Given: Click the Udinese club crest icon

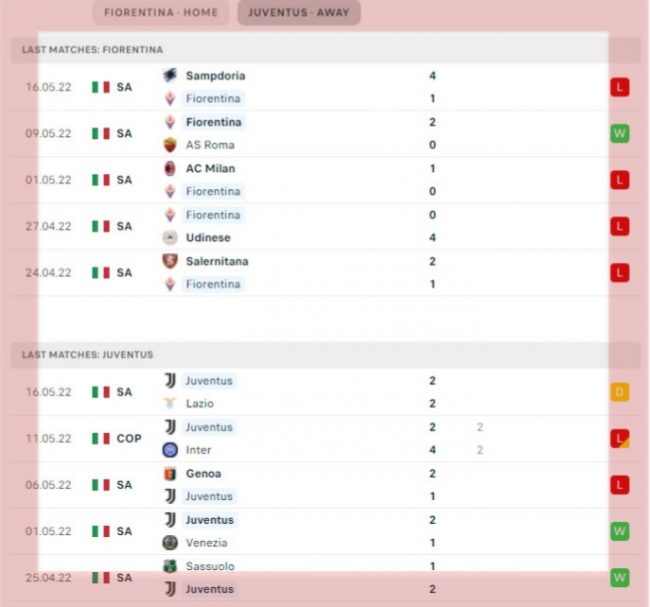Looking at the screenshot, I should 170,238.
